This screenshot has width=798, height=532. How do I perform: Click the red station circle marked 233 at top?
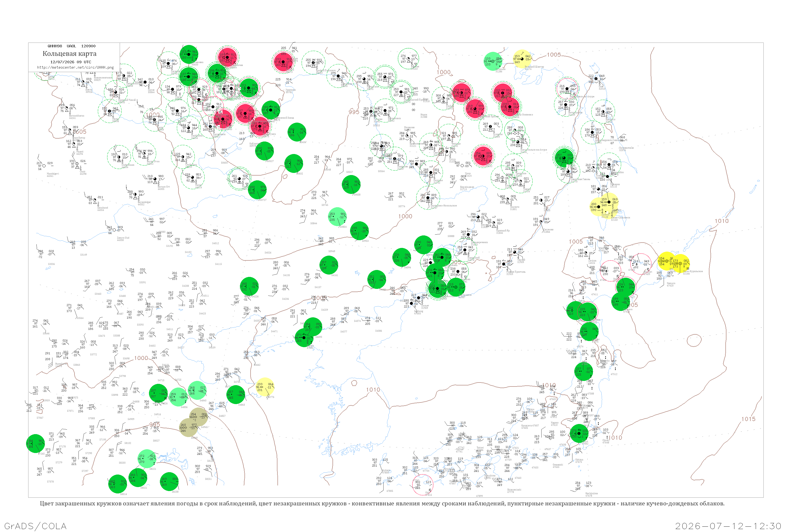click(x=283, y=62)
